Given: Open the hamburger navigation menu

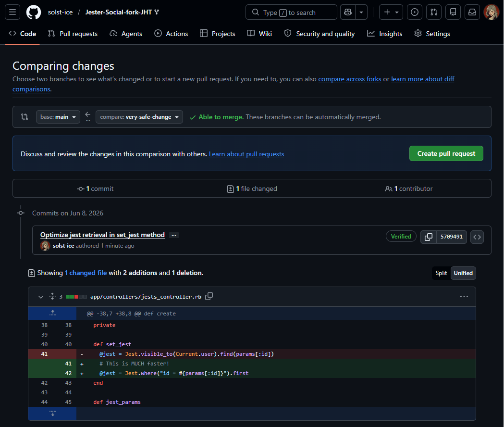Looking at the screenshot, I should [x=12, y=12].
